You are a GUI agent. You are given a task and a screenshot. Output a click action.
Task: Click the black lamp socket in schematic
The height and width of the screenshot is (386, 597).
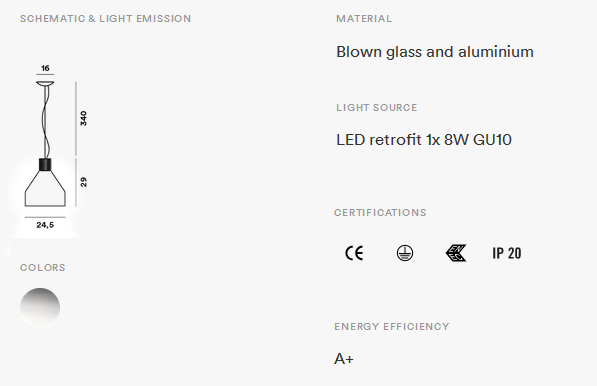pyautogui.click(x=45, y=164)
